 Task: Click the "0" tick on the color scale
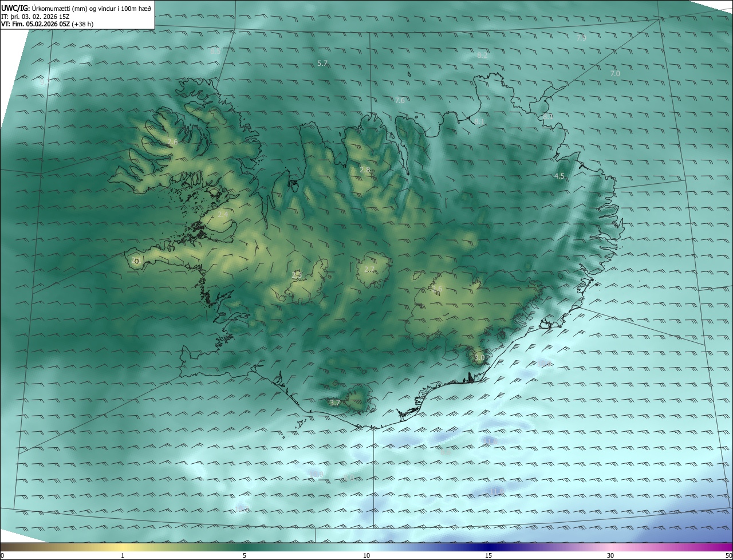coord(2,555)
